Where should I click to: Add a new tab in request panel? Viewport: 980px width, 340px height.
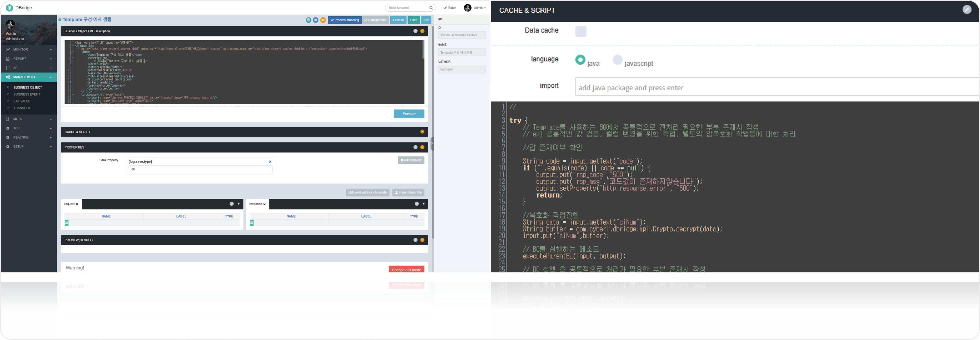(238, 204)
